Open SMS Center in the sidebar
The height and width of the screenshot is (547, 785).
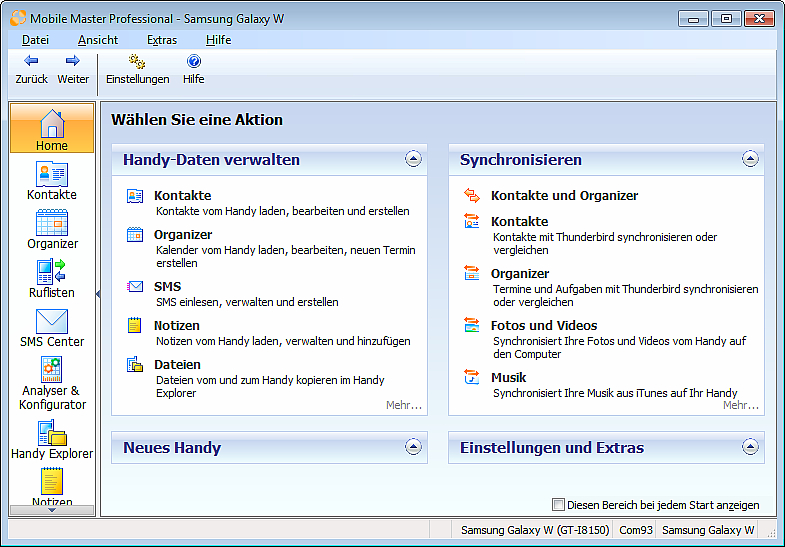[x=52, y=328]
